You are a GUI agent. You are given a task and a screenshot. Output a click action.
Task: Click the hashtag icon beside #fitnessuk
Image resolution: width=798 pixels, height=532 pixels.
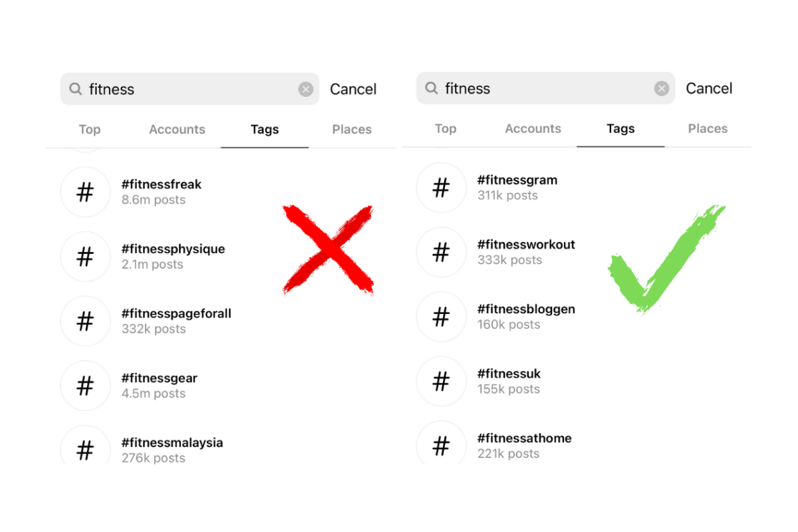(x=441, y=382)
